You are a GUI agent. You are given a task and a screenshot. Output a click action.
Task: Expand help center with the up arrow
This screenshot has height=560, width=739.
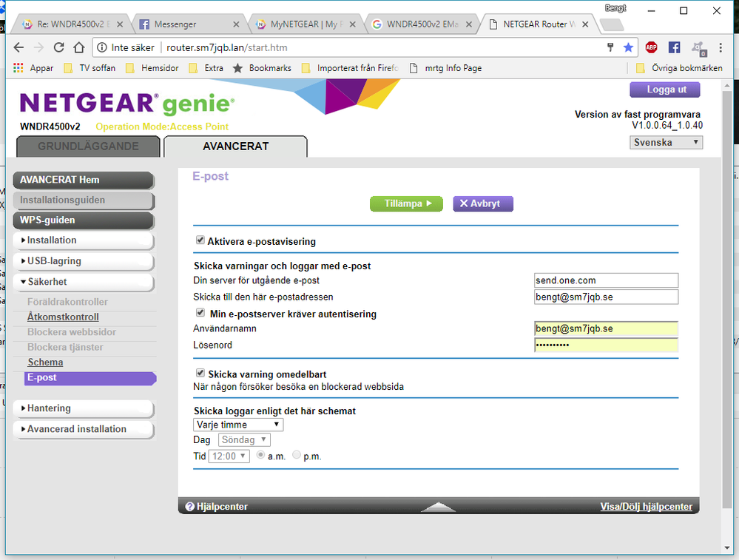(438, 507)
